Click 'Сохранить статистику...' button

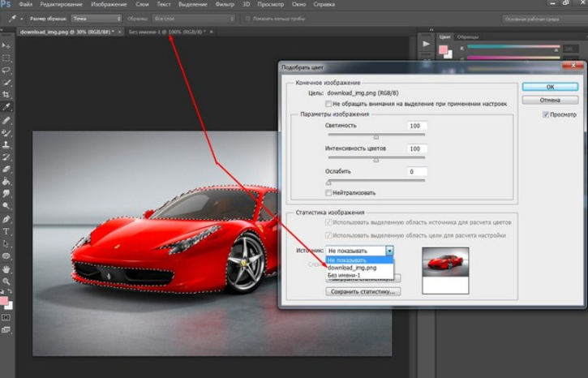[363, 291]
